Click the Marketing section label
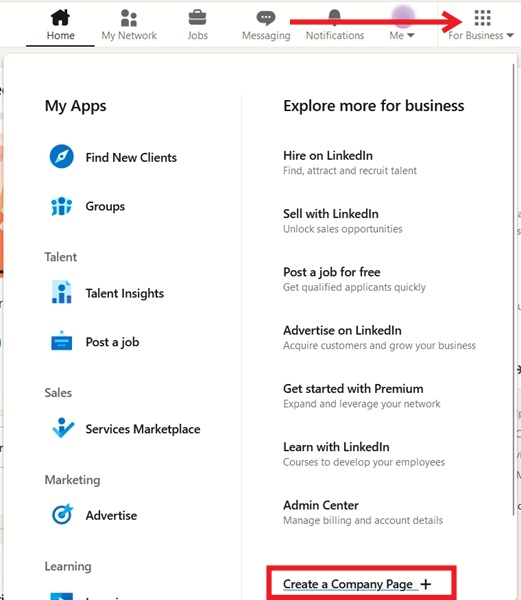This screenshot has height=600, width=521. [72, 480]
